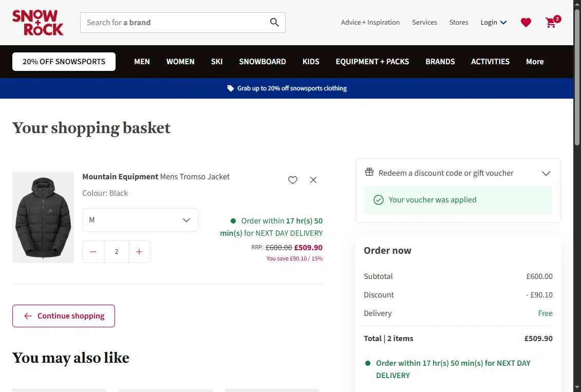
Task: Open the size M dropdown
Action: pos(140,220)
